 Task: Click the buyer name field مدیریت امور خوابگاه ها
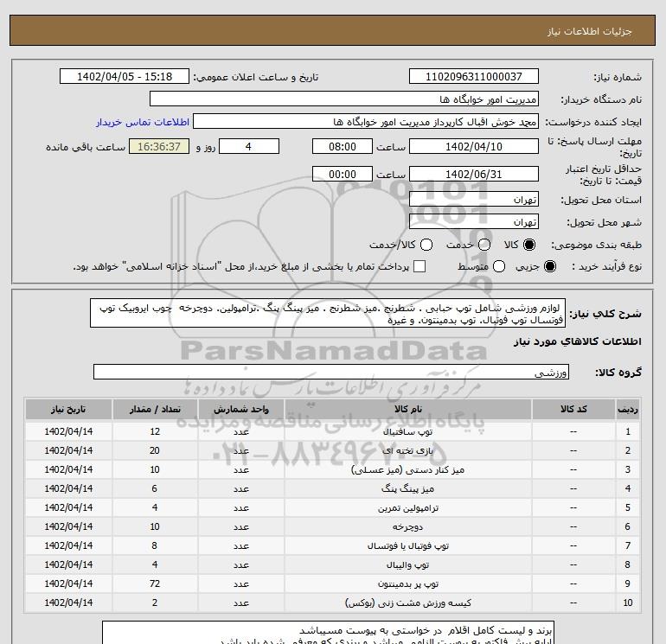(x=344, y=99)
